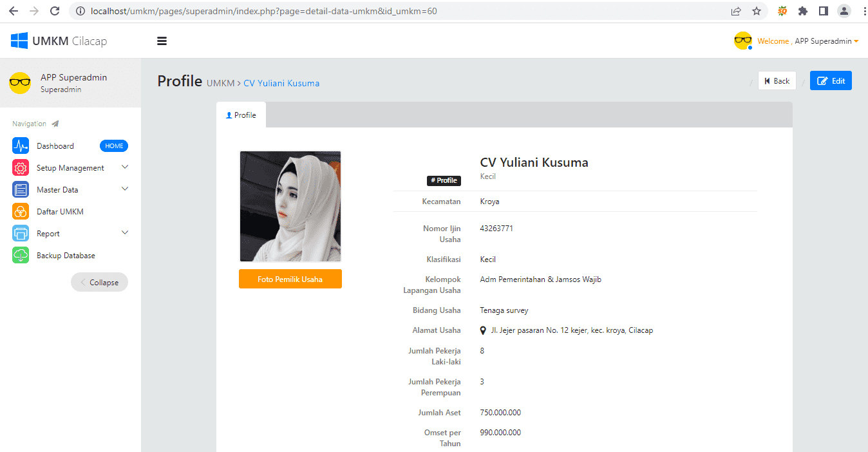Click the Setup Management gear icon
This screenshot has width=868, height=452.
pos(20,167)
